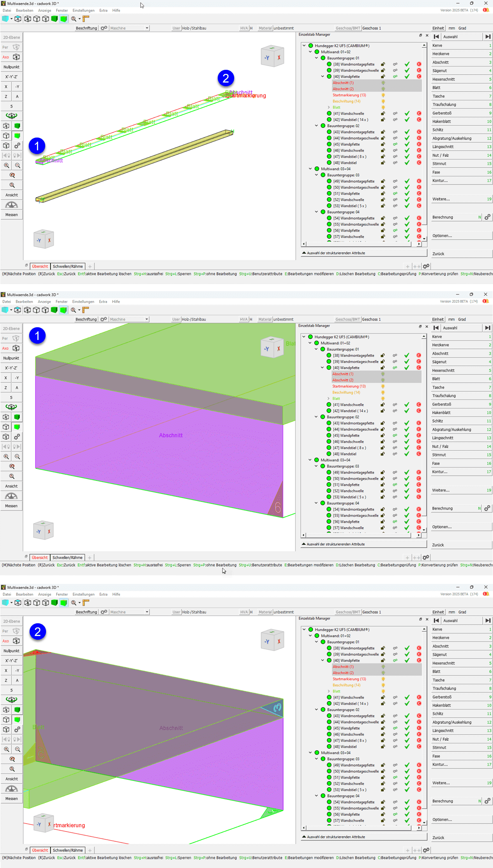This screenshot has height=868, width=493.
Task: Click Optionen... button in top window
Action: tap(461, 236)
